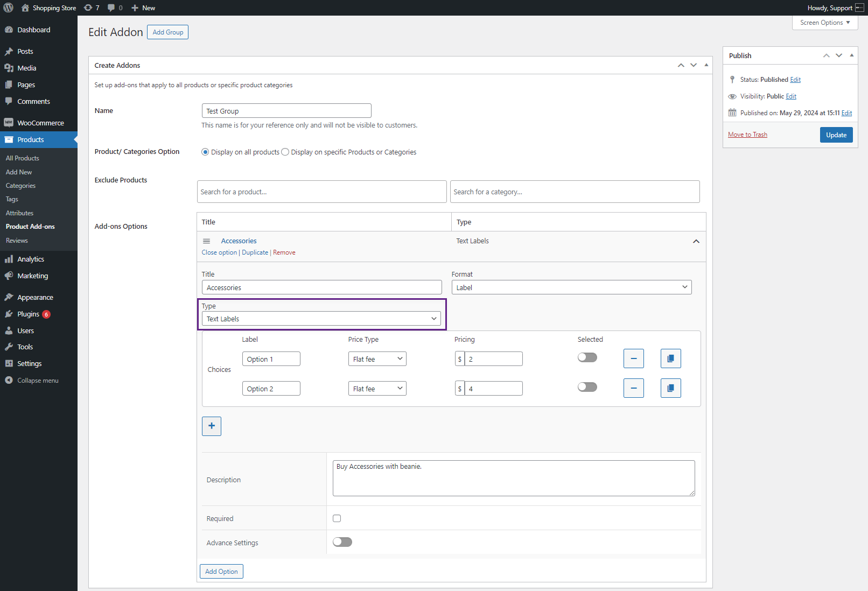Grab Accessories row drag handle icon
Viewport: 868px width, 591px height.
(x=206, y=241)
